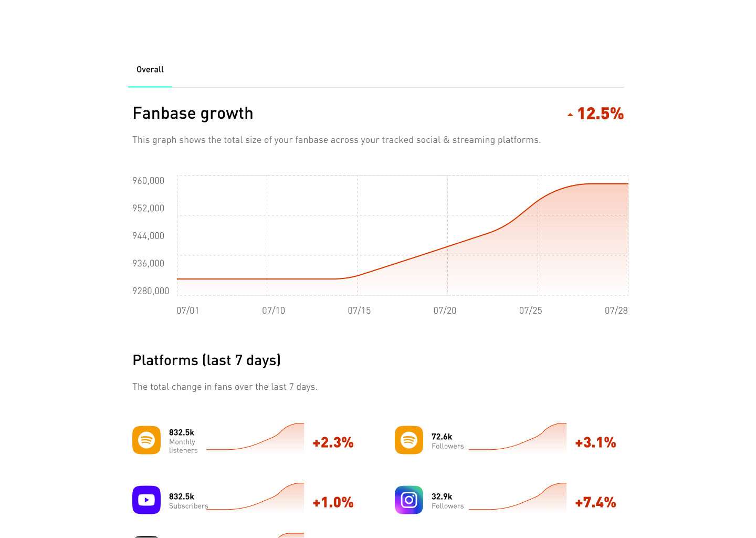Click the +1.0% YouTube change value

tap(333, 502)
